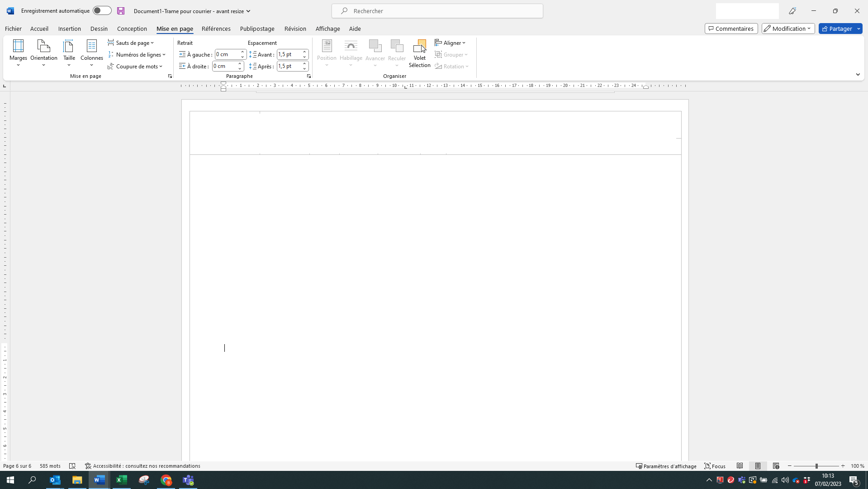868x489 pixels.
Task: Switch to Read mode view icon
Action: (x=740, y=466)
